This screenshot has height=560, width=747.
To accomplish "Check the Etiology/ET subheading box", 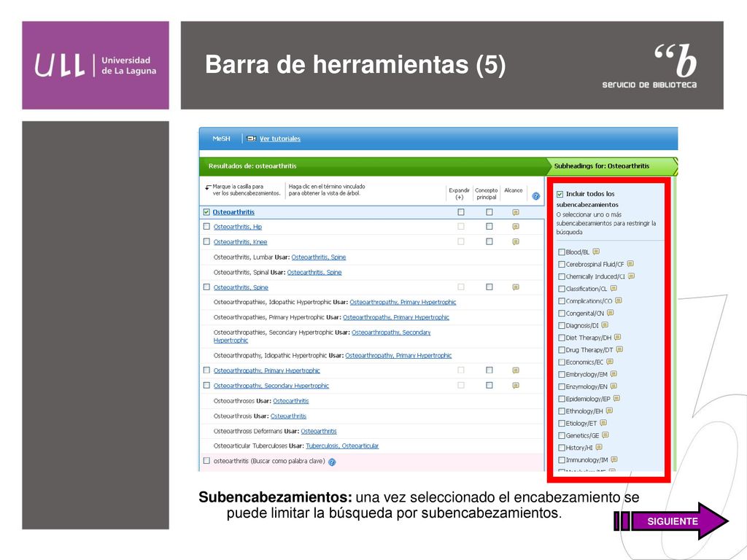I will 562,424.
